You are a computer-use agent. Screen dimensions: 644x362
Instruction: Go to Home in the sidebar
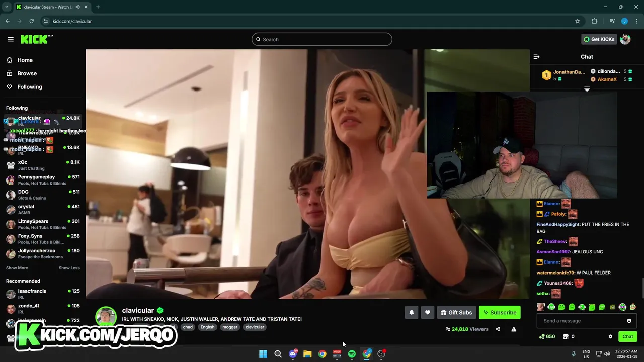[25, 60]
